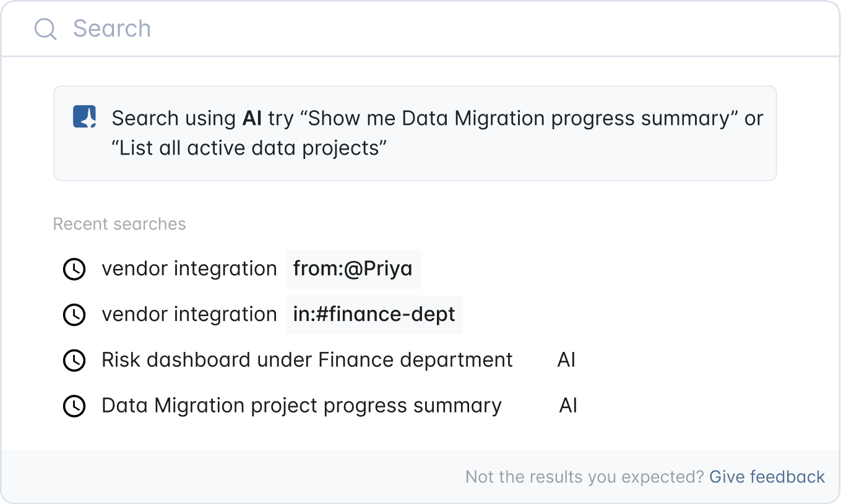
Task: Open the Give feedback link
Action: (x=767, y=477)
